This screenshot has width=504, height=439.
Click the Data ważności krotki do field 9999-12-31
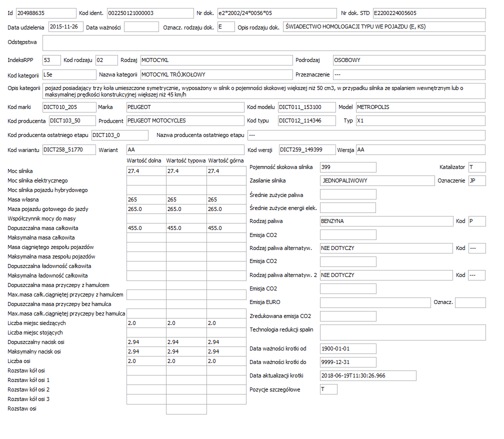coord(348,362)
